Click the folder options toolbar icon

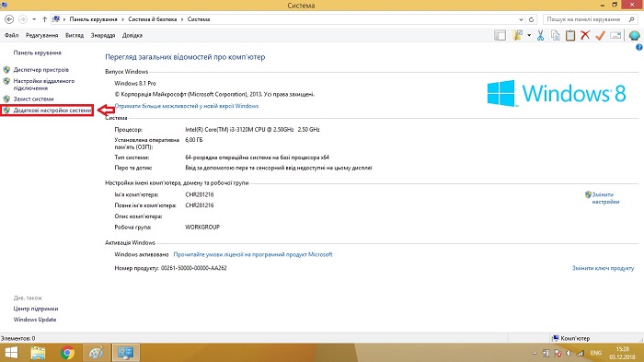click(517, 35)
